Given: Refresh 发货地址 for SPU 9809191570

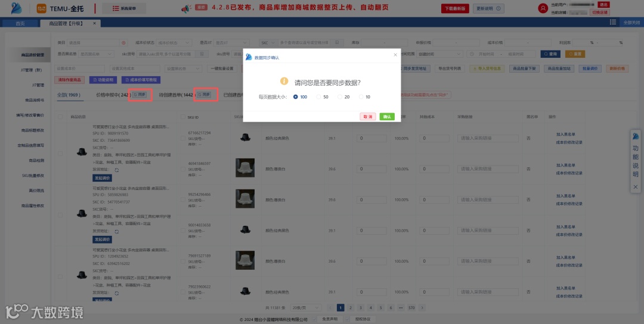Looking at the screenshot, I should (117, 170).
